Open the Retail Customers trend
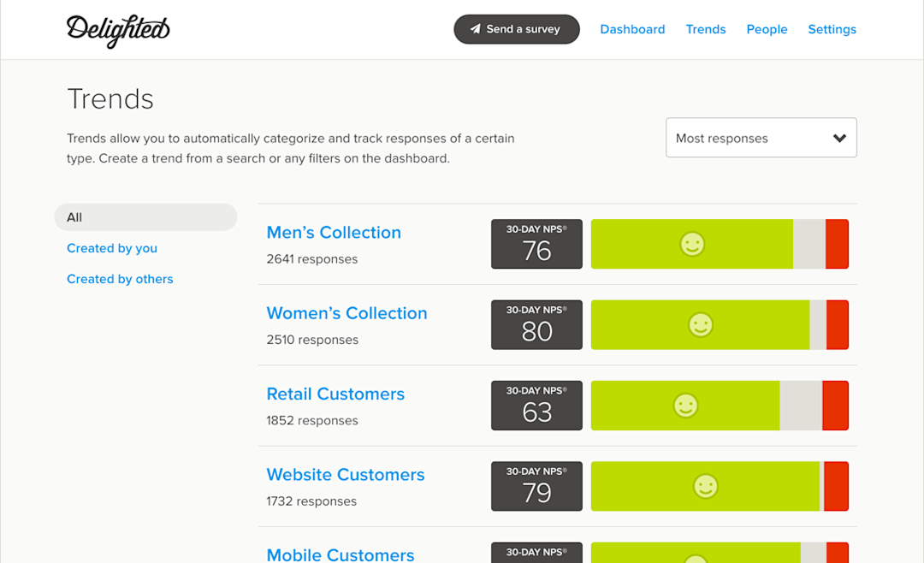The image size is (924, 563). click(335, 394)
